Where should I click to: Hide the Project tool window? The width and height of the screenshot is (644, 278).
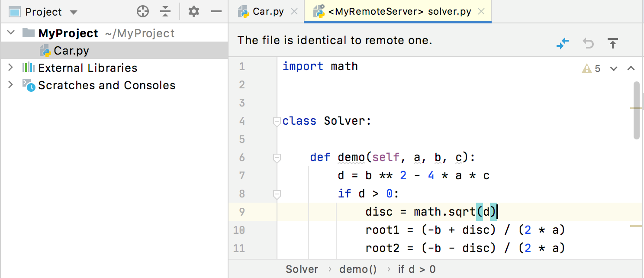[216, 12]
